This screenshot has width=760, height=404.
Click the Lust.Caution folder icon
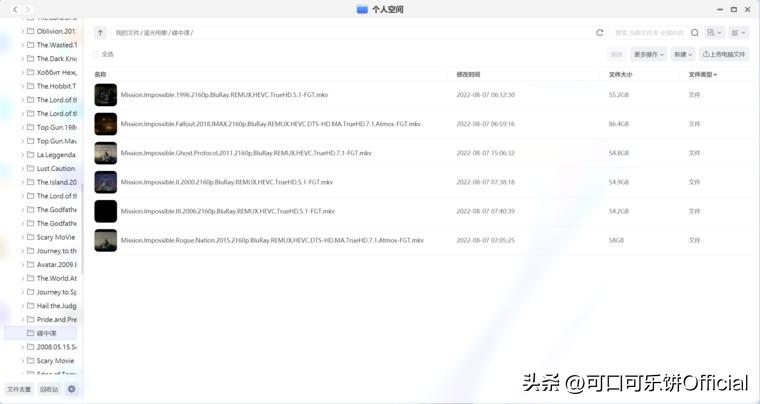pos(31,169)
